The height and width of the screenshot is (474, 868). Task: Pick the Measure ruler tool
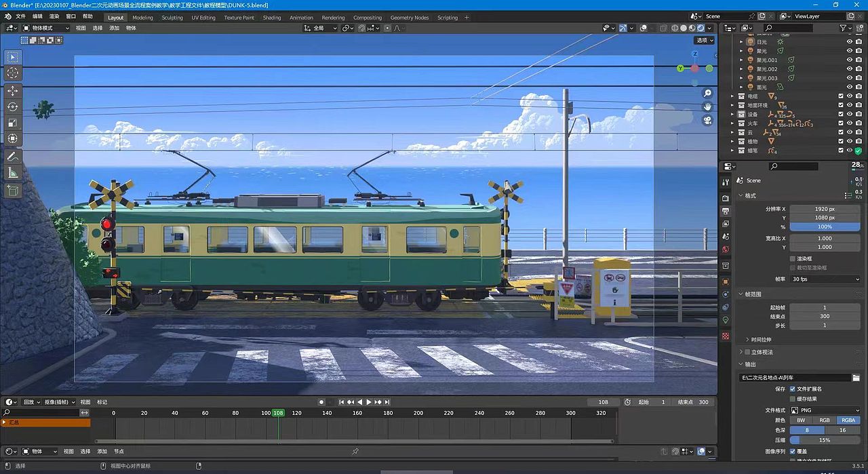13,172
